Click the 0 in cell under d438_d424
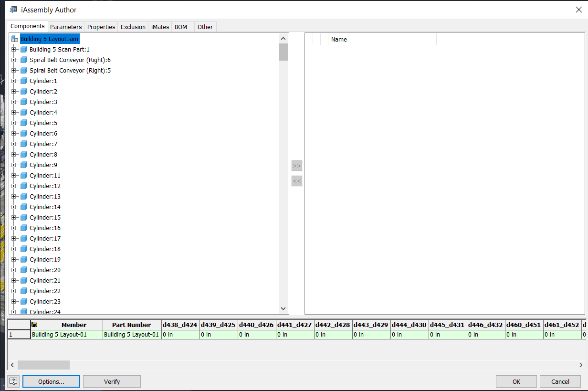This screenshot has height=391, width=588. (x=180, y=335)
